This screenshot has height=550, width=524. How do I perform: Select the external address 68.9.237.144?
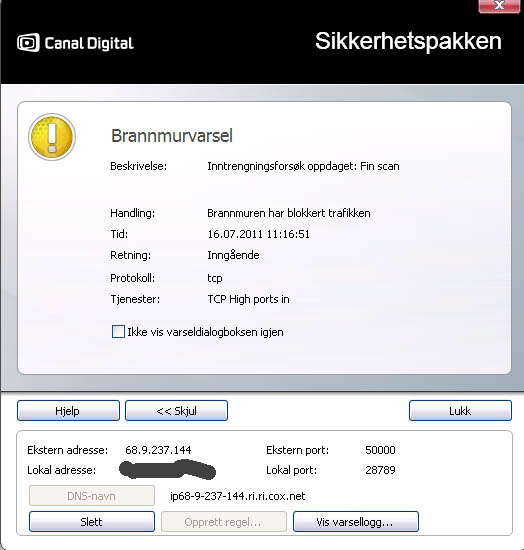[x=158, y=450]
